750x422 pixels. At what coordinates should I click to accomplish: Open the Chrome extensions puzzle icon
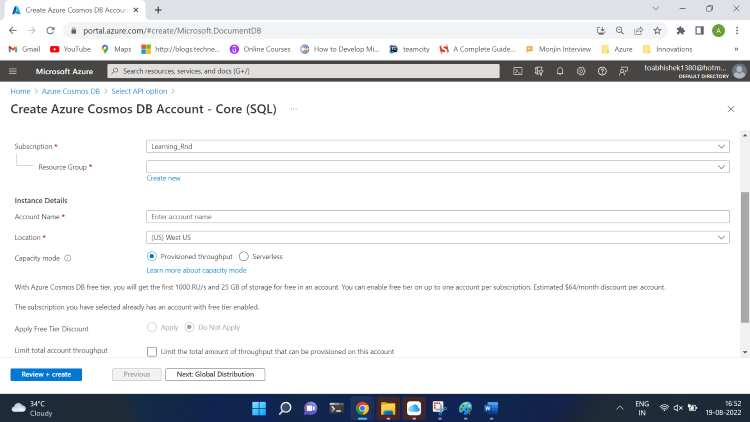(680, 31)
